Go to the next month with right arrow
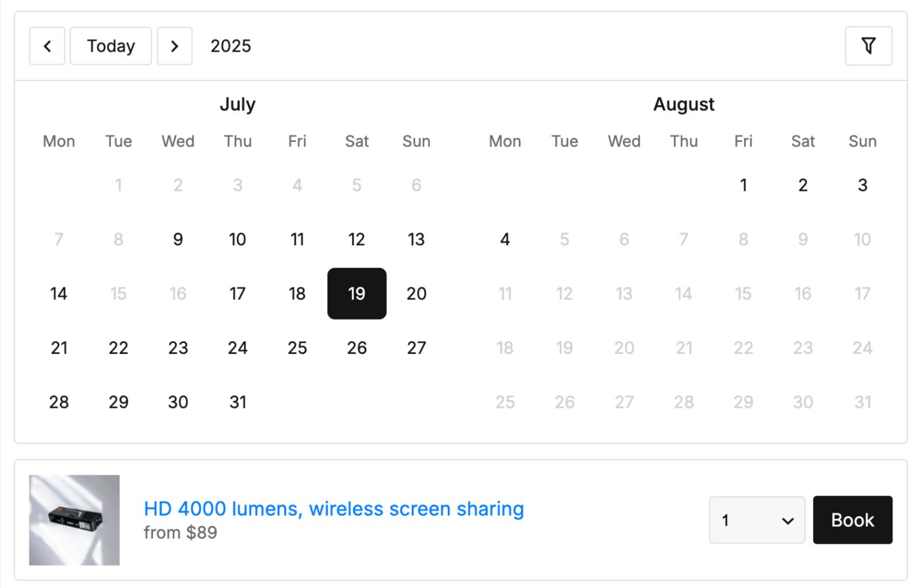This screenshot has height=588, width=920. coord(175,46)
